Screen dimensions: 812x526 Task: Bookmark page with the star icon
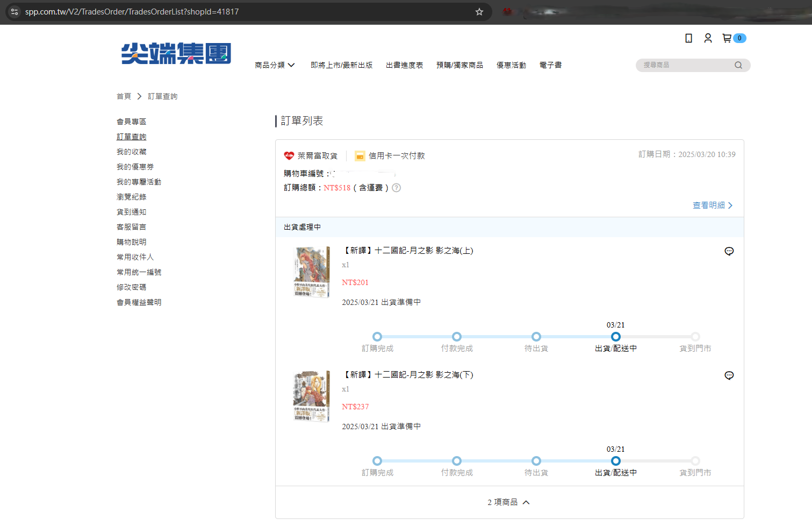[x=479, y=12]
